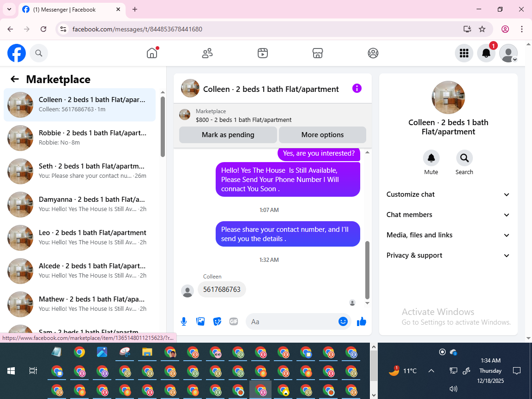Open the Leo conversation in the list

(x=79, y=238)
